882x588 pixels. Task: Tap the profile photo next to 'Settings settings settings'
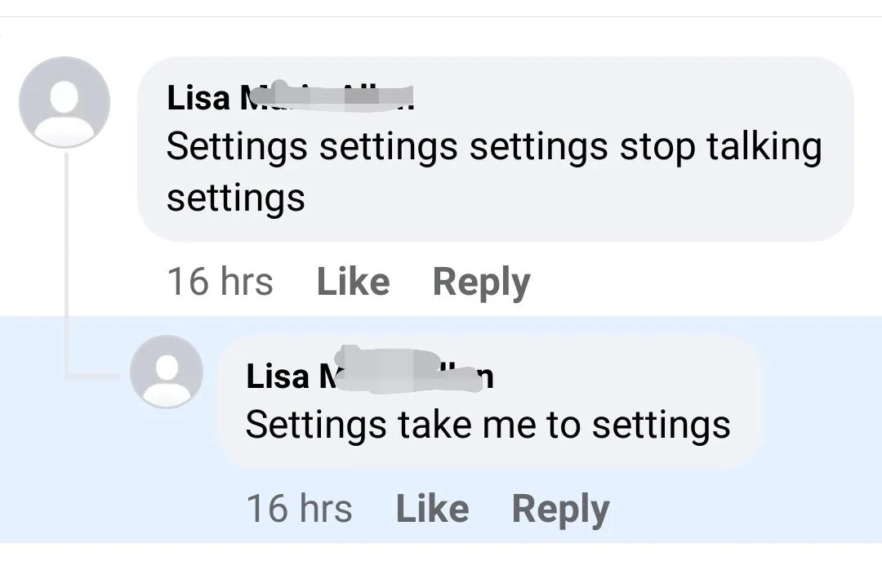coord(64,101)
